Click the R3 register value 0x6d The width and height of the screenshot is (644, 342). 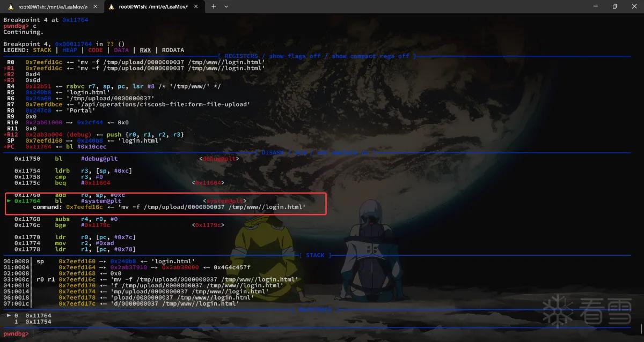point(32,80)
